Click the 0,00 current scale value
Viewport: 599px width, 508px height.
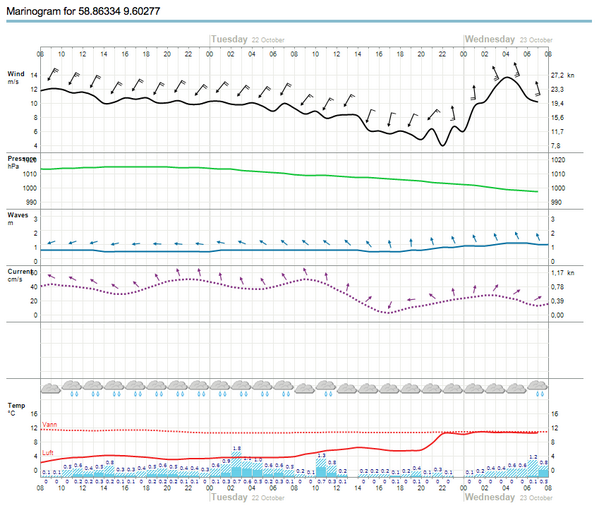tap(557, 315)
